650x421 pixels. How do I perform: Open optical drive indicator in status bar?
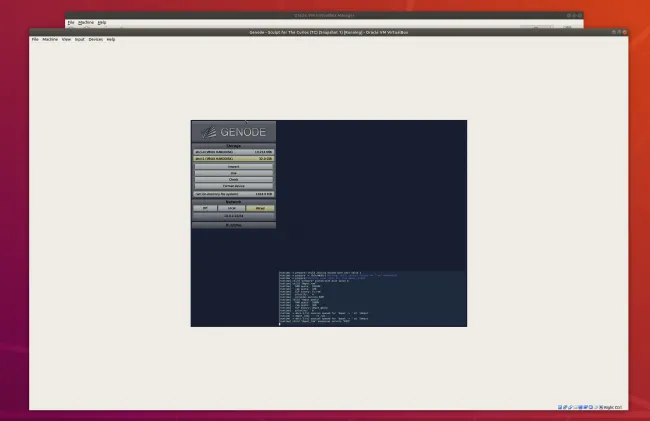pos(565,407)
